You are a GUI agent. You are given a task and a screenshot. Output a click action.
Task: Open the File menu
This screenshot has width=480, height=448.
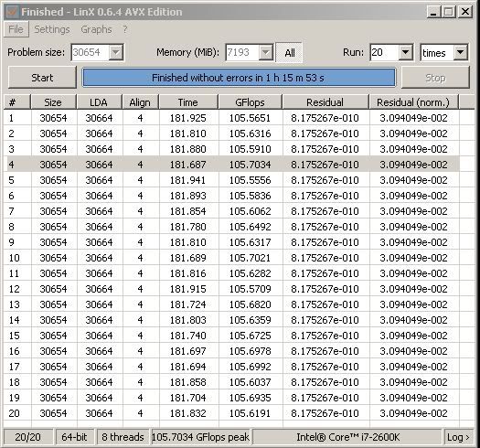click(x=16, y=29)
